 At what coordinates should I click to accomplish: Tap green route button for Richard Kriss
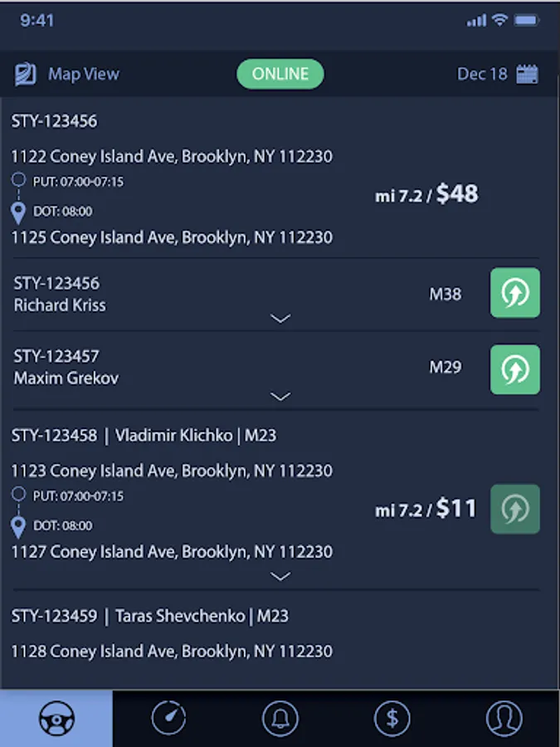[x=514, y=292]
